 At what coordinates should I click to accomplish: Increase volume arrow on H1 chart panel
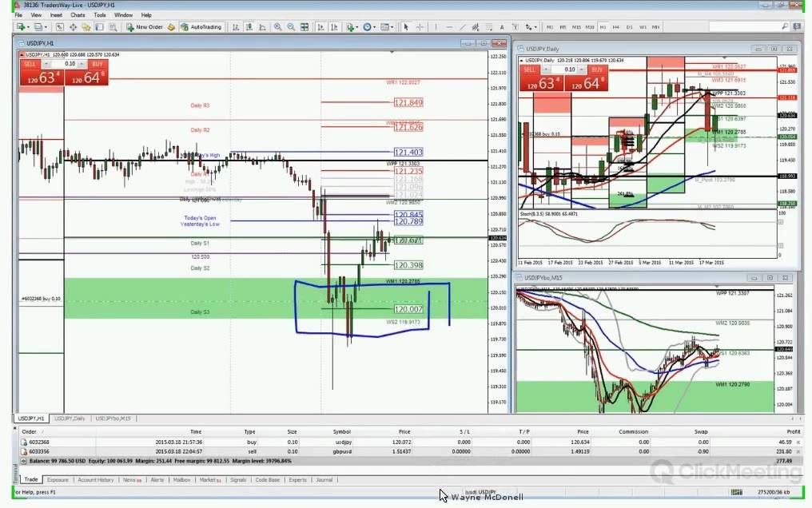(x=82, y=64)
